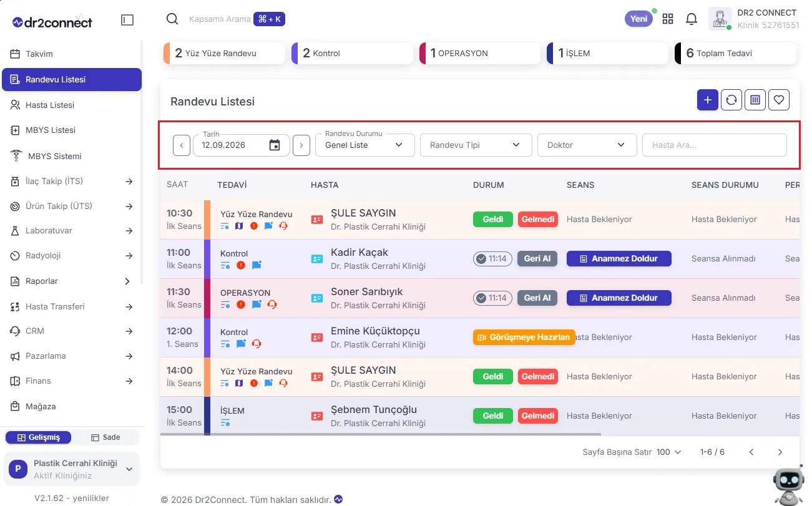Add a new appointment with the plus icon
This screenshot has height=506, width=812.
pos(707,100)
